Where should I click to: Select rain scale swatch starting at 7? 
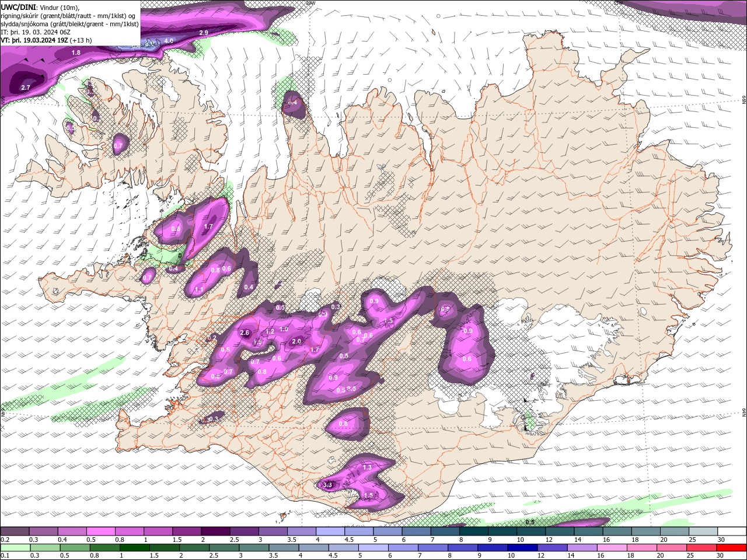433,548
